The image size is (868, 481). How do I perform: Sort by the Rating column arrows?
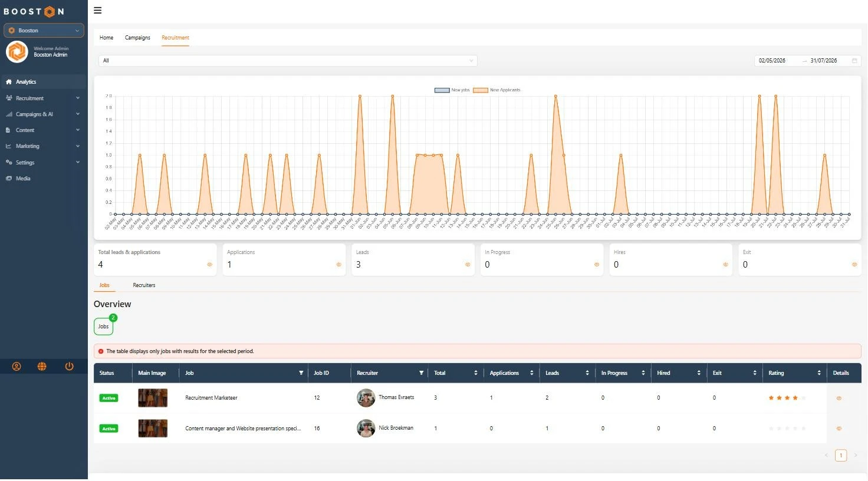click(819, 373)
